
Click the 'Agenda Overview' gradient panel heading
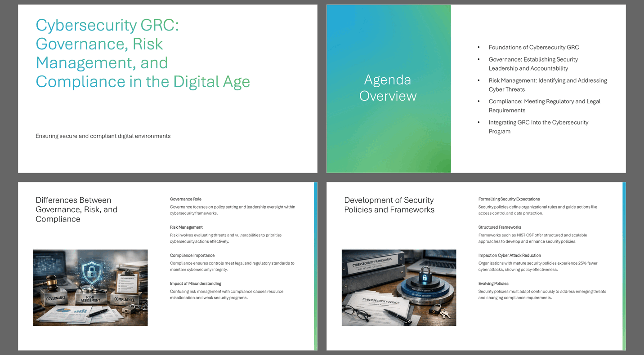click(x=388, y=88)
